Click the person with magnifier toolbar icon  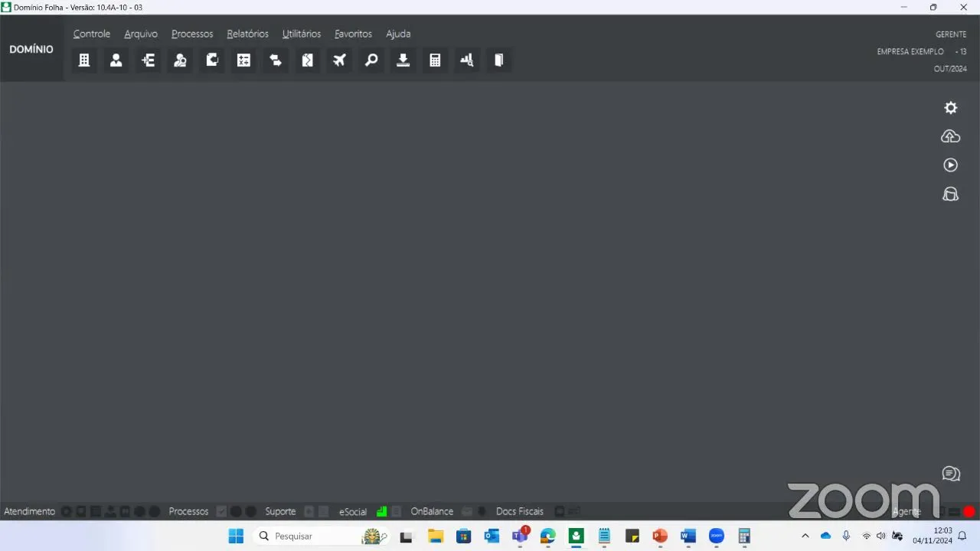coord(180,60)
